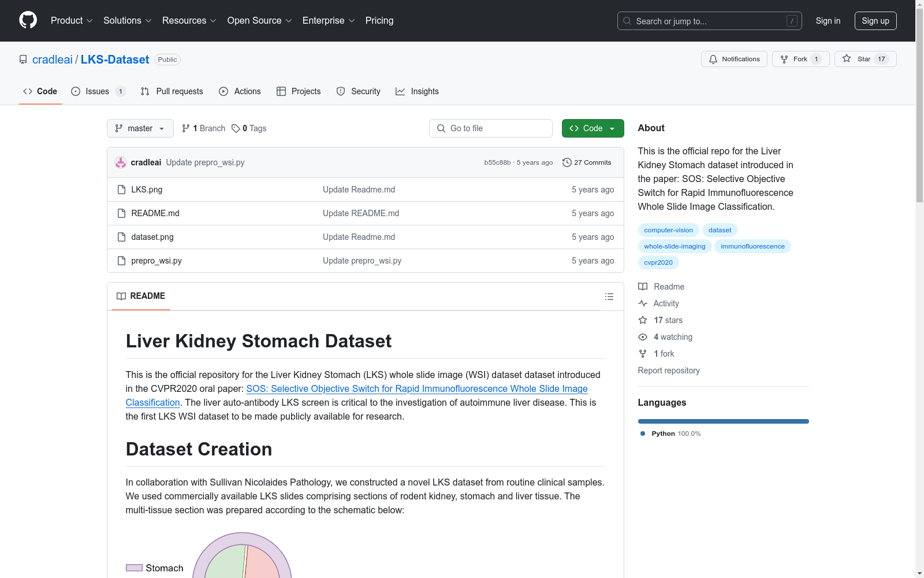The height and width of the screenshot is (578, 924).
Task: Click the file icon next to dataset.png
Action: click(121, 237)
